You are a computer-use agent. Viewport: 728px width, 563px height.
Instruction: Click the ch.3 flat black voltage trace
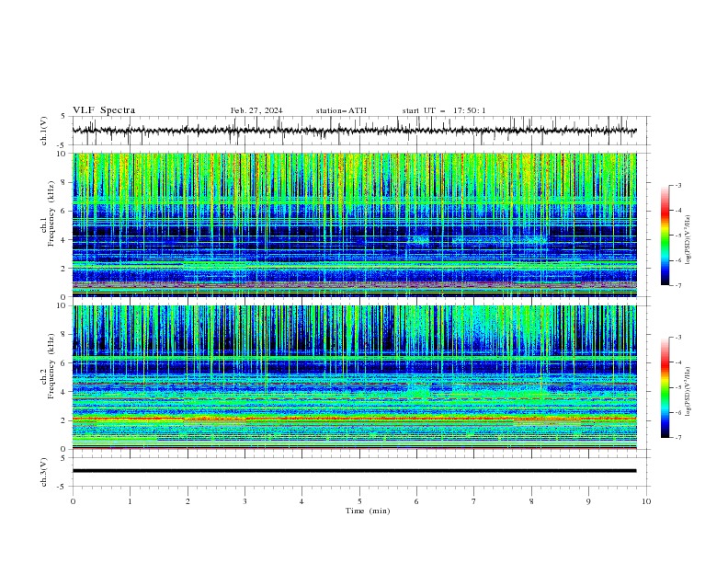point(354,471)
